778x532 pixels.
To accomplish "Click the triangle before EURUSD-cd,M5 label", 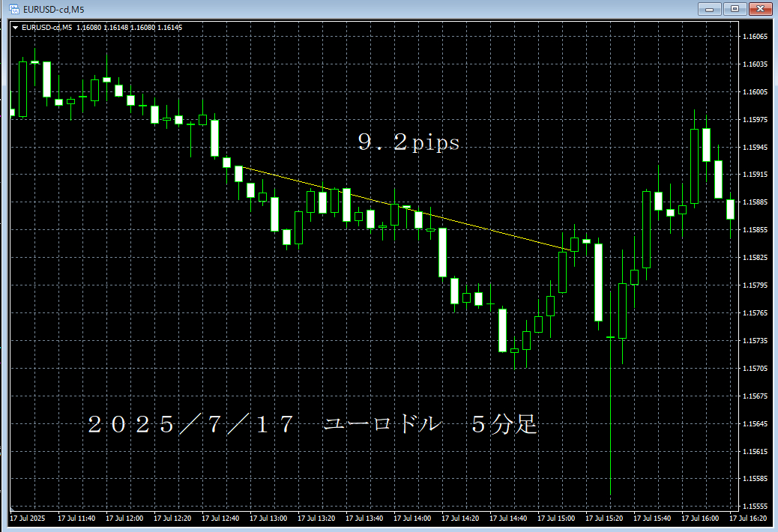I will click(x=15, y=28).
